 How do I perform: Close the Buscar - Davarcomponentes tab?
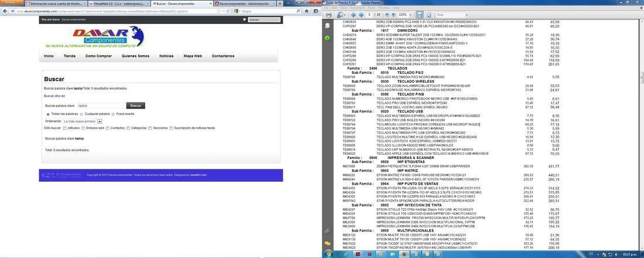pos(210,4)
